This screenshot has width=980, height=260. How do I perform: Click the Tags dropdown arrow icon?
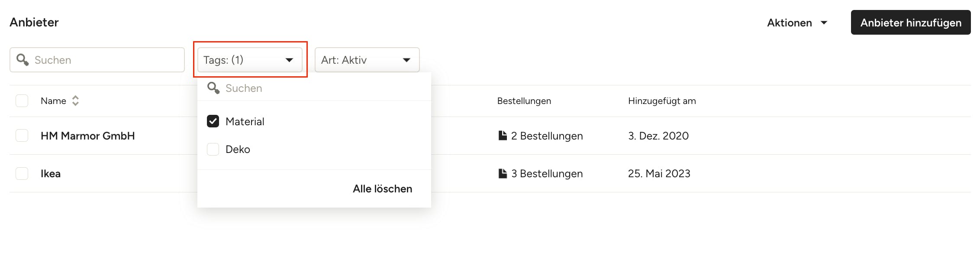coord(289,60)
